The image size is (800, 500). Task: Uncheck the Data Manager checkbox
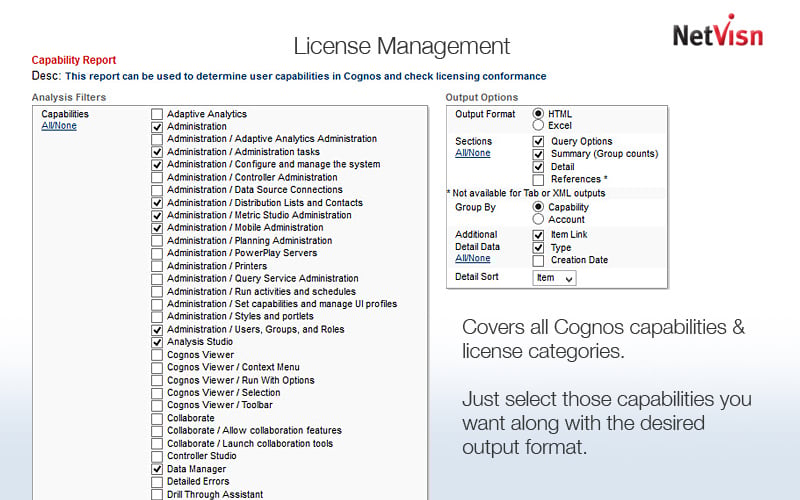coord(157,469)
